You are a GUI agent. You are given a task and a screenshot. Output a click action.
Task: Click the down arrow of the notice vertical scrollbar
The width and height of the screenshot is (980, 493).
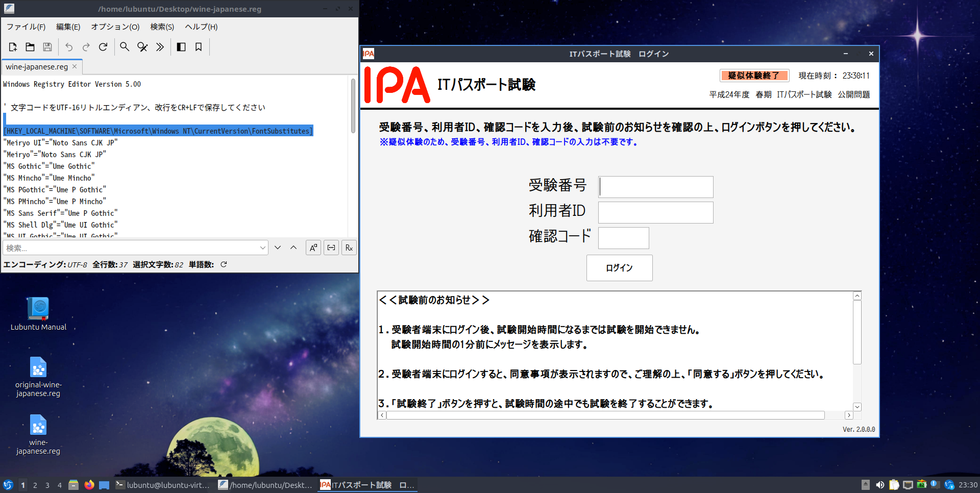coord(857,407)
